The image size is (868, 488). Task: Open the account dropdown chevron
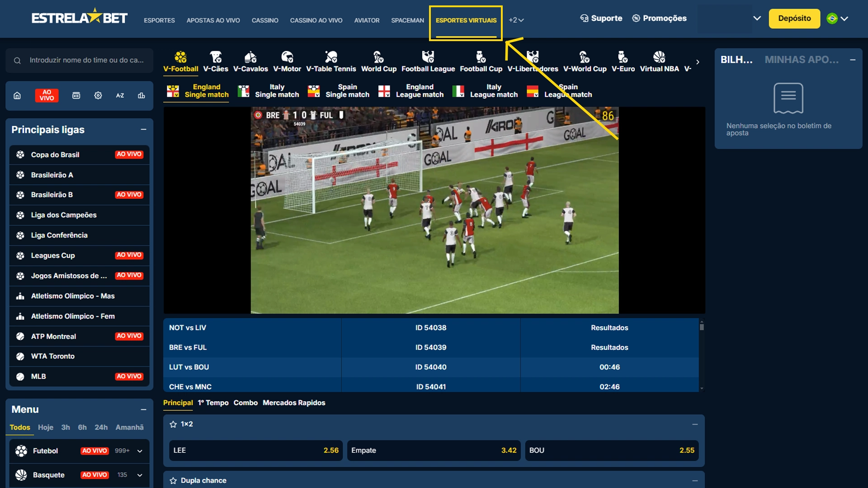click(x=757, y=19)
